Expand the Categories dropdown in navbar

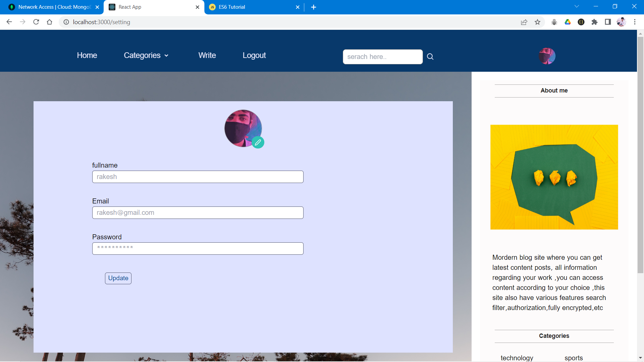point(146,56)
